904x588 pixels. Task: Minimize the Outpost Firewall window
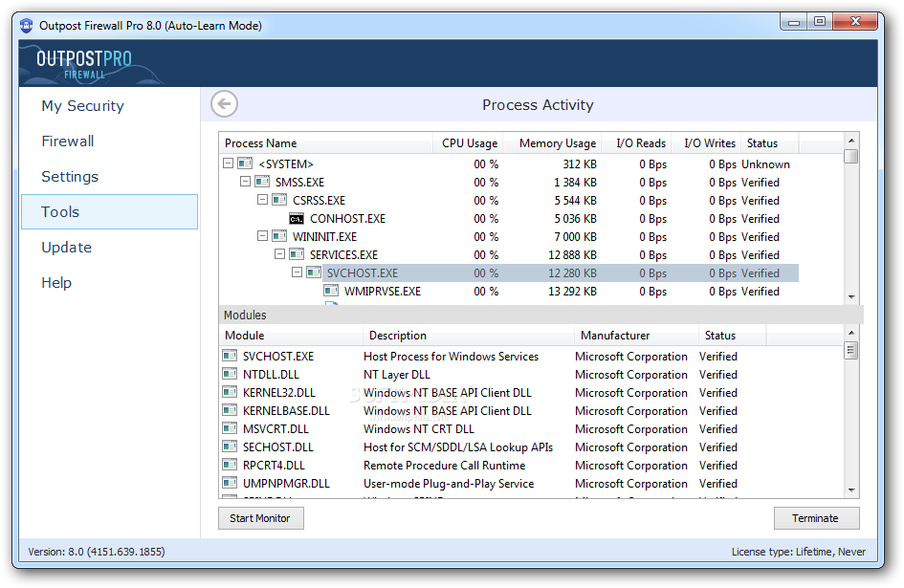click(x=794, y=22)
